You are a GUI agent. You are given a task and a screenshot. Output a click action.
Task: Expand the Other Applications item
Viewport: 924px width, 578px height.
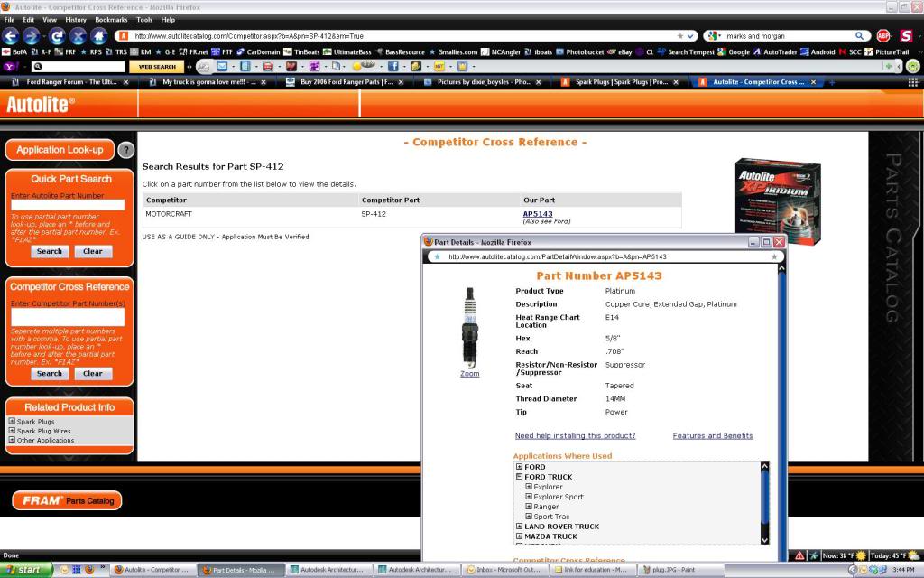pos(12,440)
